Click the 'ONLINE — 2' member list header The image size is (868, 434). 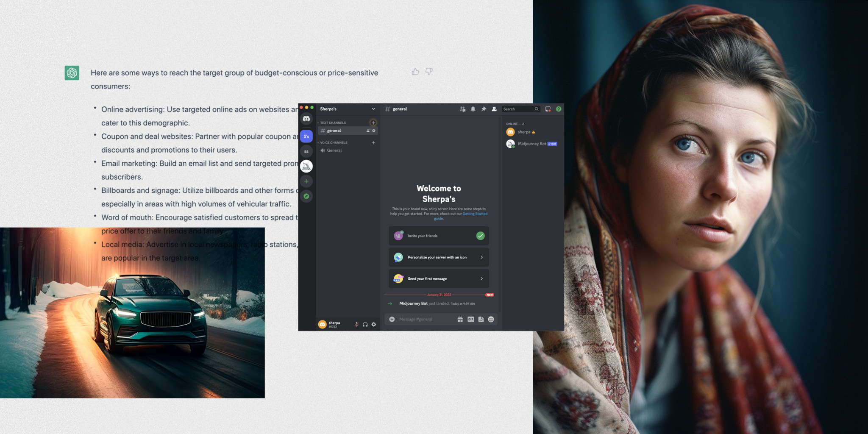pyautogui.click(x=515, y=124)
